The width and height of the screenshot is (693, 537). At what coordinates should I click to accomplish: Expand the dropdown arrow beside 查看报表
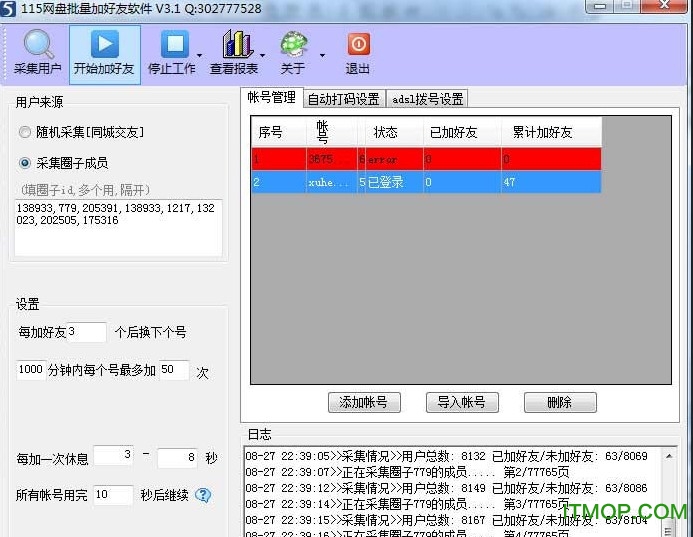point(262,56)
